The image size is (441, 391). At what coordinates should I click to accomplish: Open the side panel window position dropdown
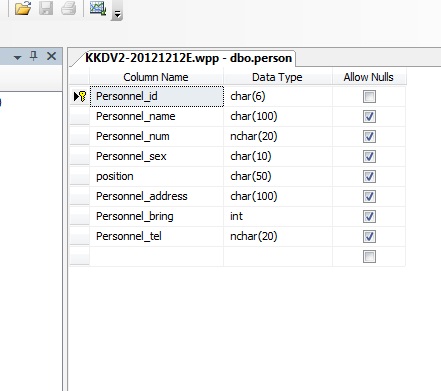coord(18,57)
